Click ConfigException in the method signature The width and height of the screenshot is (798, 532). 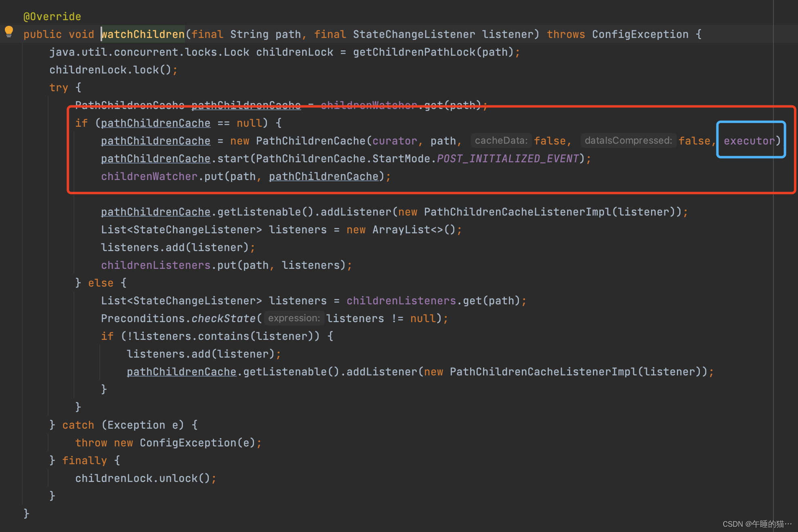(640, 34)
